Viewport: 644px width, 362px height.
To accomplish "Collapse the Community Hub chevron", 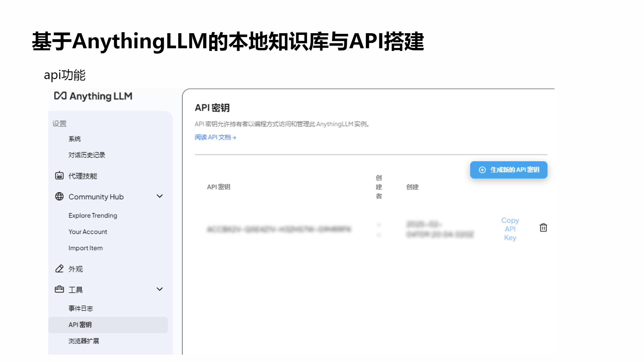I will (x=160, y=196).
